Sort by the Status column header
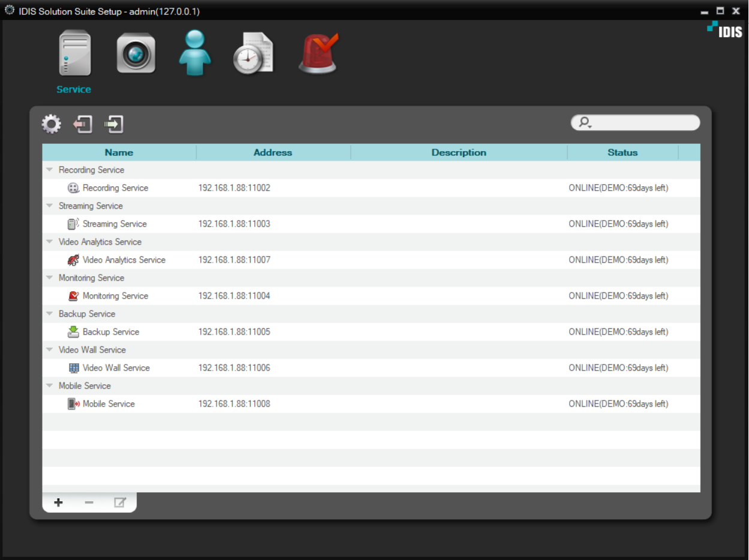 click(x=622, y=152)
